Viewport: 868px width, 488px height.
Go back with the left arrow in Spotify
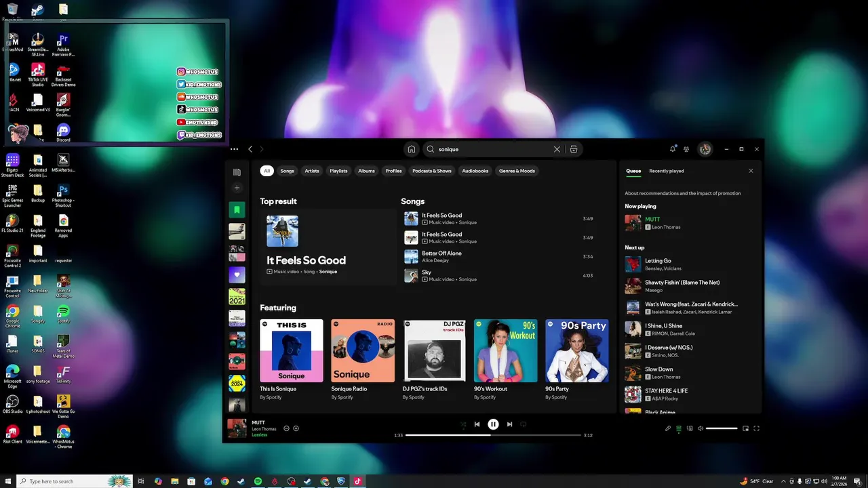click(250, 149)
